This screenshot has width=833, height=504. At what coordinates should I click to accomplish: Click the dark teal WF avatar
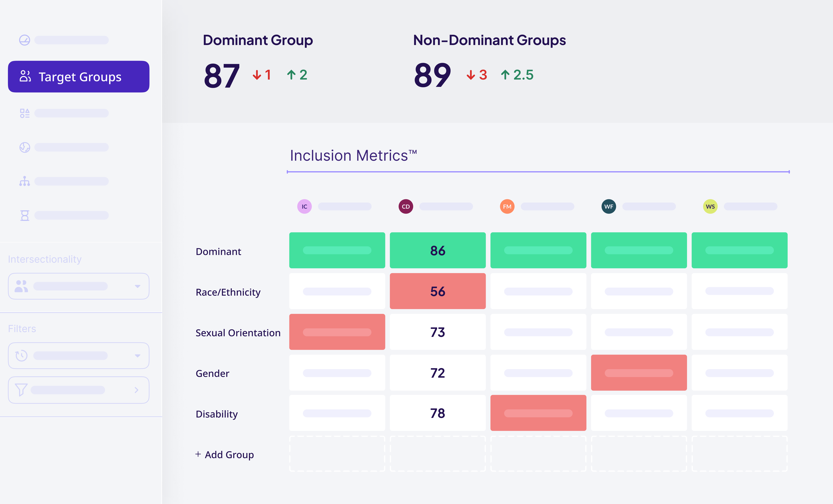[608, 207]
